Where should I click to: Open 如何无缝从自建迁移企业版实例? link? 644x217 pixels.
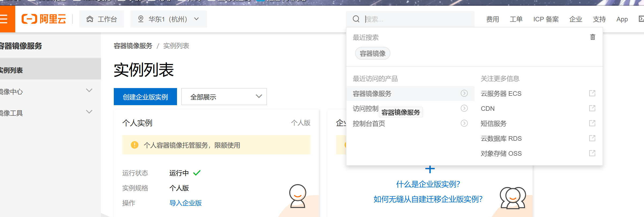pyautogui.click(x=428, y=199)
